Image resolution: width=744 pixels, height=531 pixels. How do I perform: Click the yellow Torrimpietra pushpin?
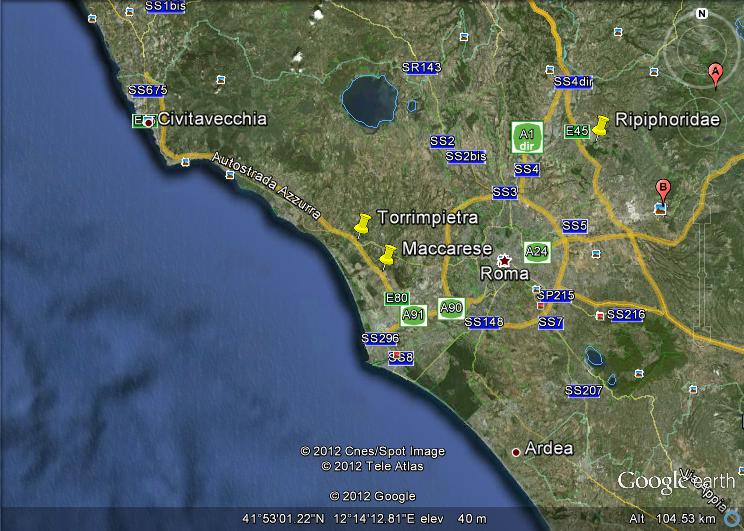click(x=362, y=224)
